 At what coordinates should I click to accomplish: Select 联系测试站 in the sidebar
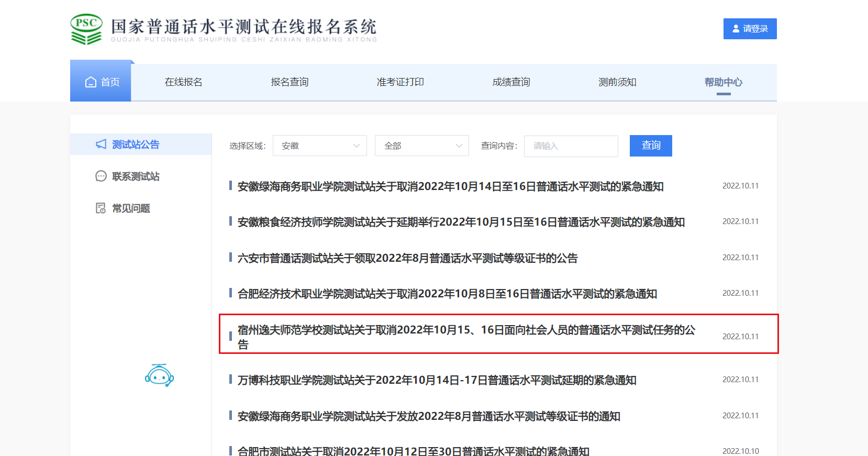point(136,176)
